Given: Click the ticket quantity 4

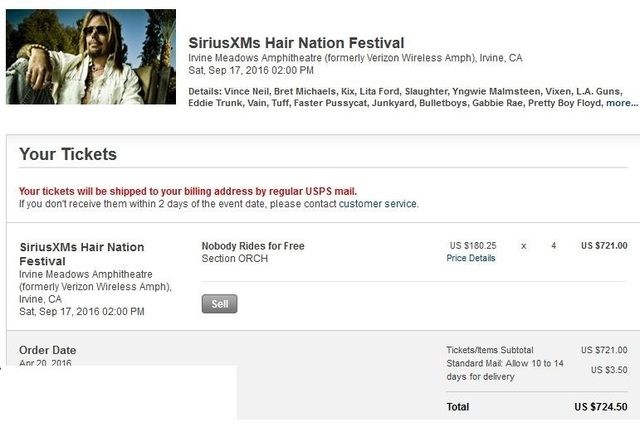Looking at the screenshot, I should pos(554,245).
